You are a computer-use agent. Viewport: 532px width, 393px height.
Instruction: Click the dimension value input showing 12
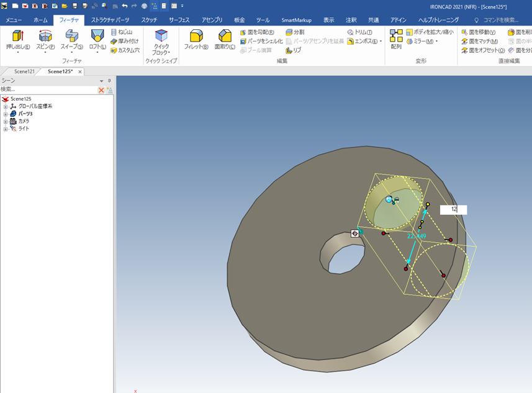(453, 210)
